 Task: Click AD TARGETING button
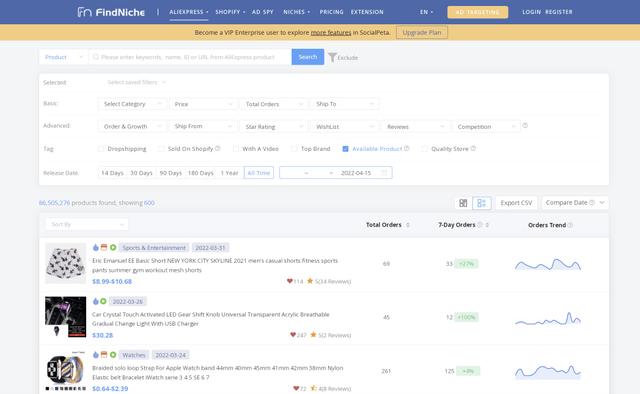point(478,12)
